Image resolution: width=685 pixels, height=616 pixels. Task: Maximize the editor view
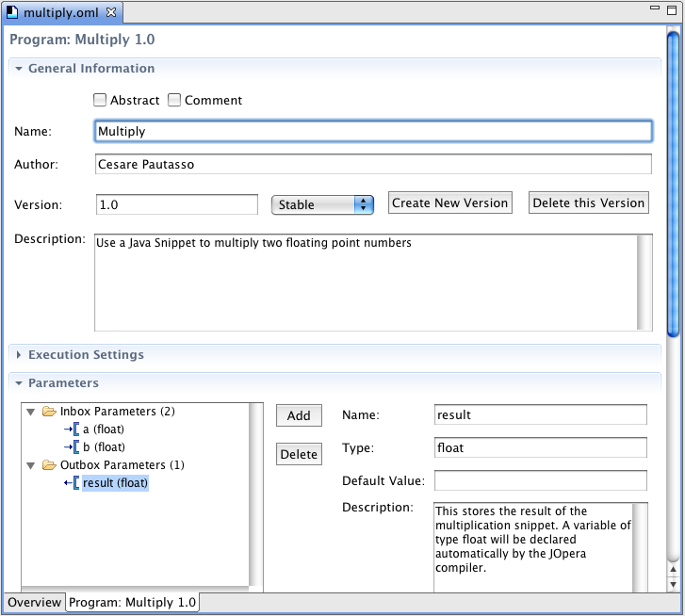672,10
